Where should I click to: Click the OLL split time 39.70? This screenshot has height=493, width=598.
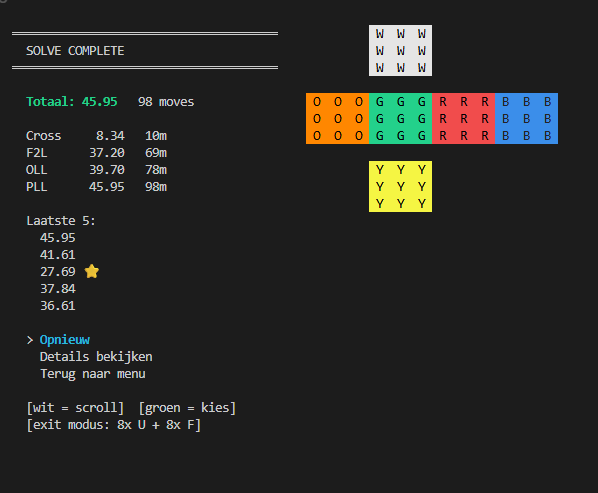tap(107, 170)
